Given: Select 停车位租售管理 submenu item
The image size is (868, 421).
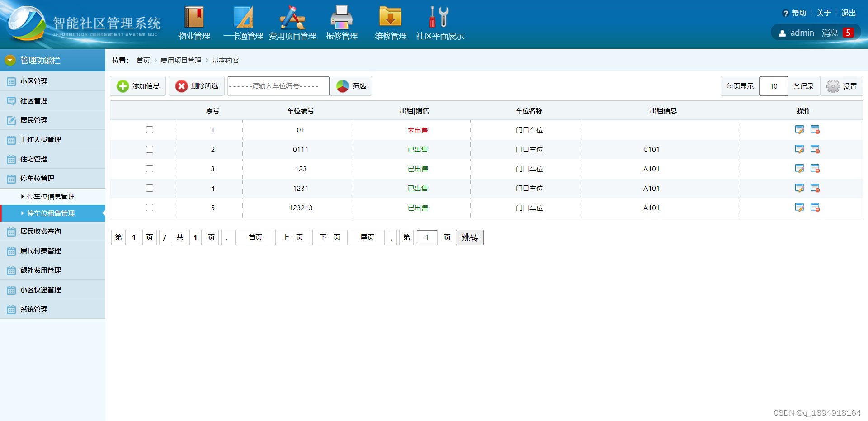Looking at the screenshot, I should pyautogui.click(x=52, y=213).
